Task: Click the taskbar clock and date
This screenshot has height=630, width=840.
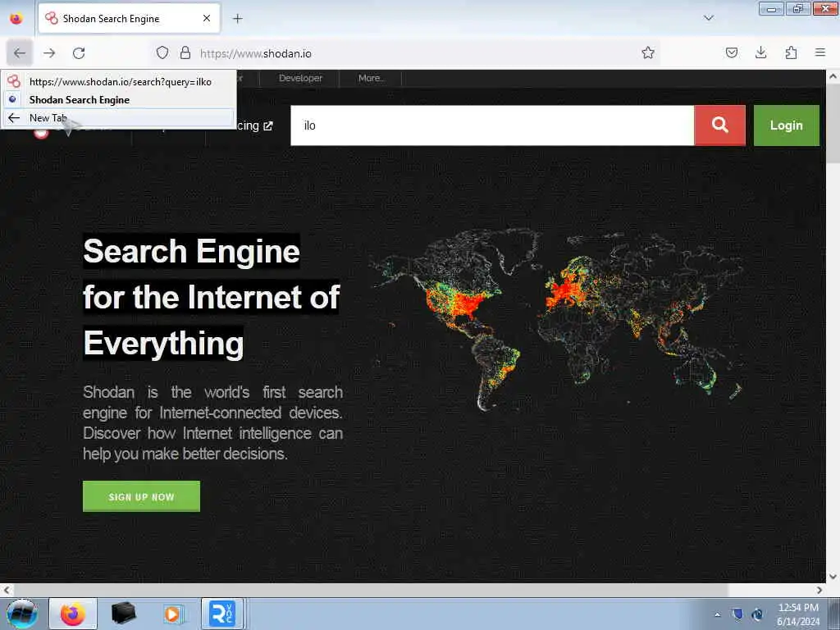Action: [798, 614]
